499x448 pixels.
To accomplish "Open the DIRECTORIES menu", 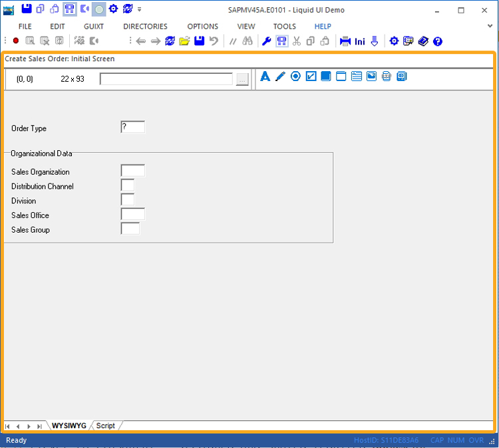I will (145, 27).
